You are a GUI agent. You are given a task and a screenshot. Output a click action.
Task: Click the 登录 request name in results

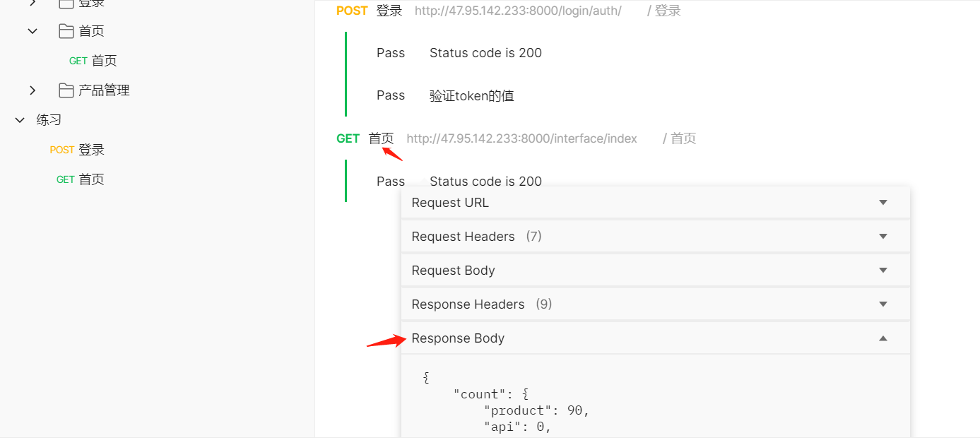[x=389, y=11]
